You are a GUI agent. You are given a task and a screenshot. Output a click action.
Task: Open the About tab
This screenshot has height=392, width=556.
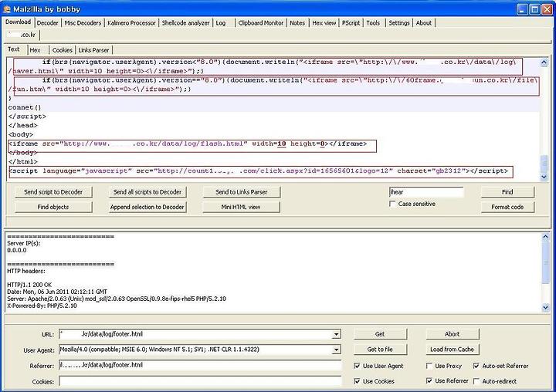424,23
